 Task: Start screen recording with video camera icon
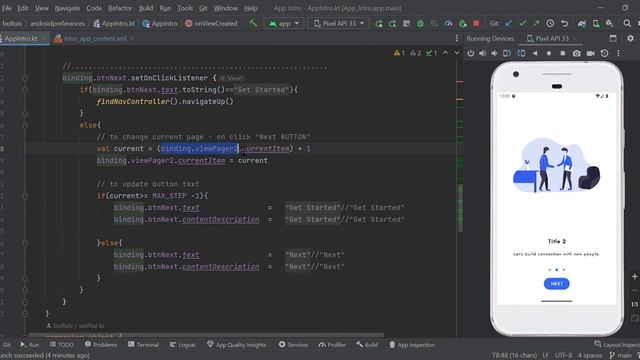coord(591,53)
